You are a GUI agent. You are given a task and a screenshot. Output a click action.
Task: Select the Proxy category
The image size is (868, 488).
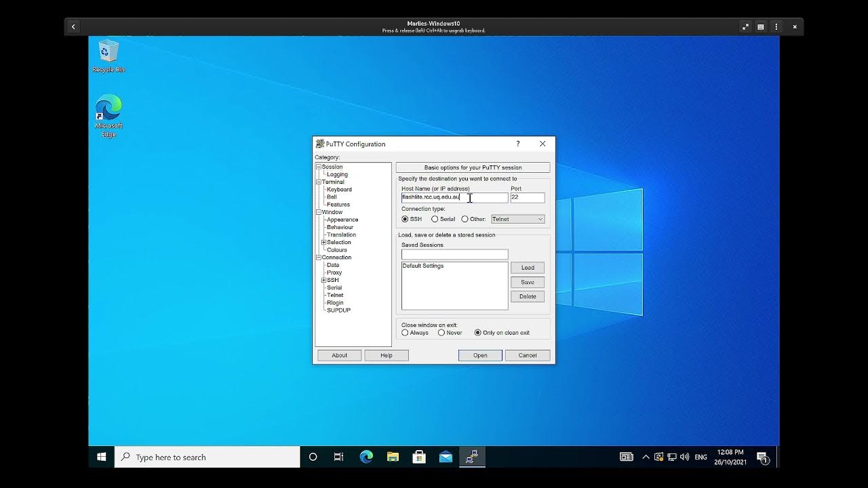click(x=334, y=272)
